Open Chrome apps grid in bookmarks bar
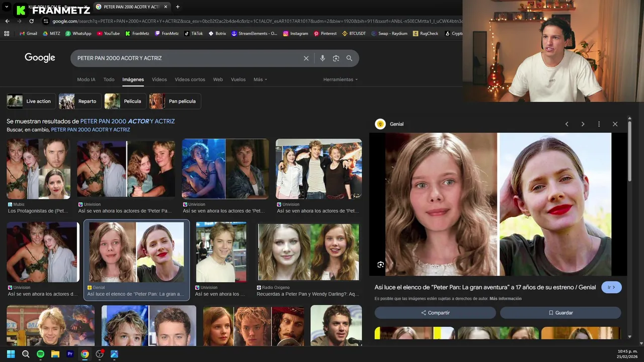This screenshot has width=644, height=362. (x=7, y=34)
